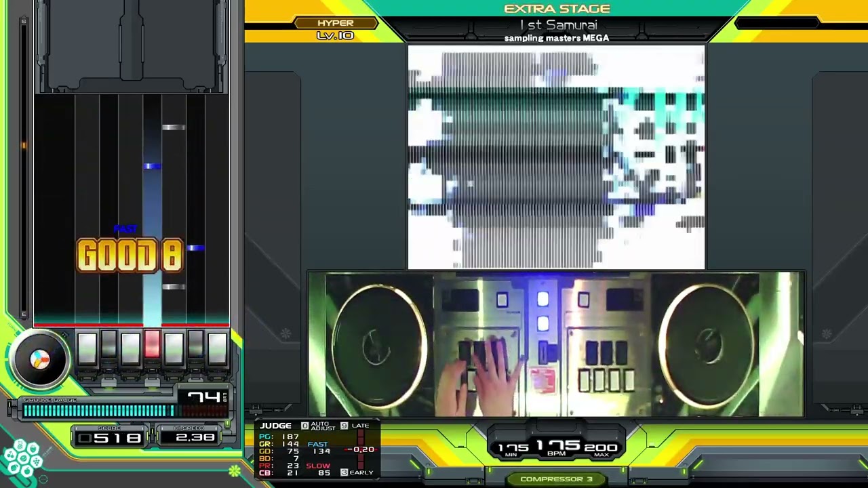
Task: Click the 0 key icon beside AUTO ADJUST
Action: (x=304, y=426)
